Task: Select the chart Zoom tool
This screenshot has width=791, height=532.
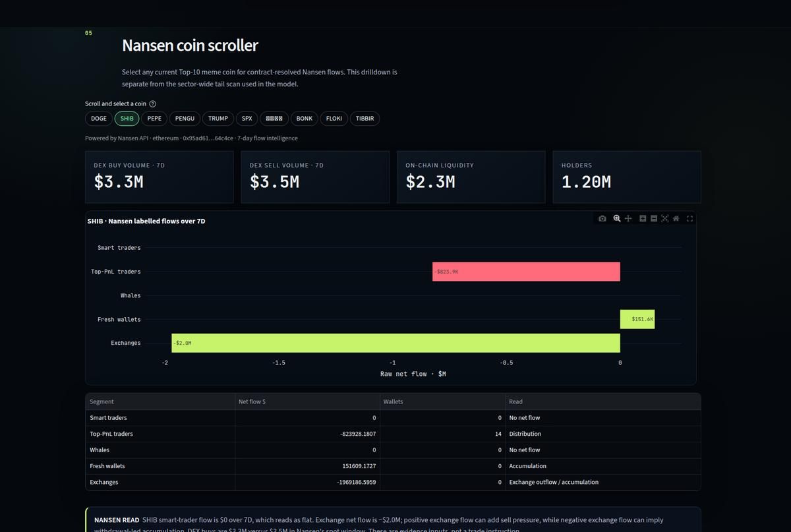Action: pos(617,218)
